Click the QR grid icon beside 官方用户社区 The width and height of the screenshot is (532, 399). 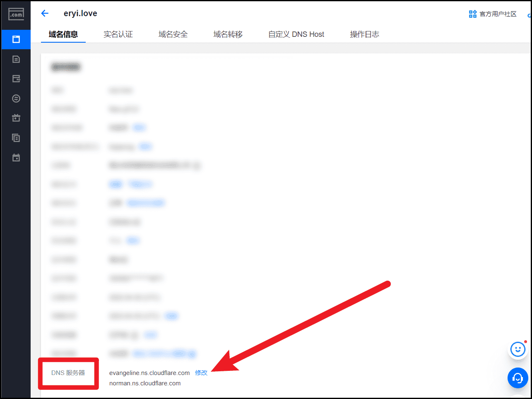pos(473,14)
